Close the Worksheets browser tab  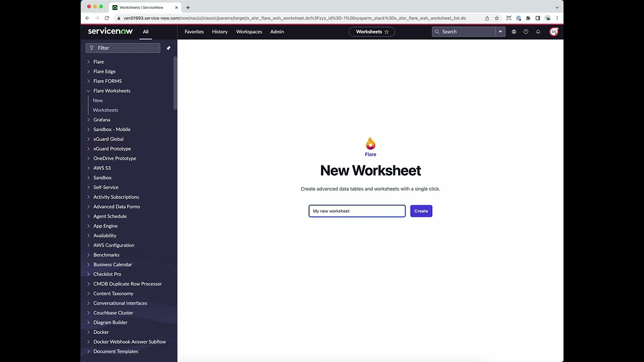(x=176, y=8)
